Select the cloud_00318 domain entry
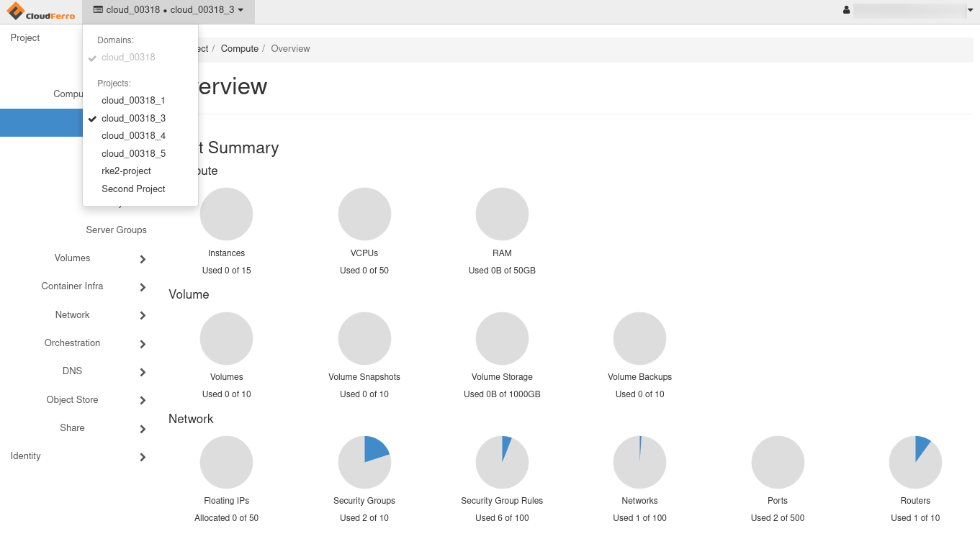This screenshot has height=544, width=980. [x=128, y=58]
